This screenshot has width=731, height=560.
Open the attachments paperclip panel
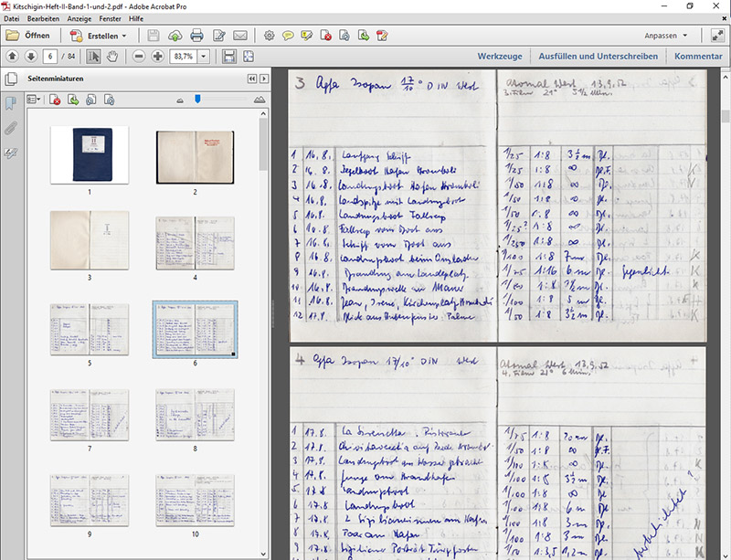[11, 128]
